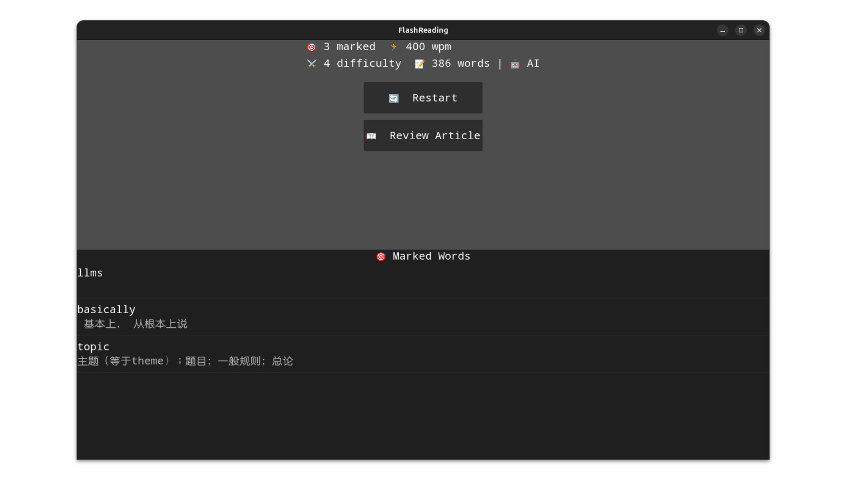Select the 'topic' marked word

[x=94, y=347]
